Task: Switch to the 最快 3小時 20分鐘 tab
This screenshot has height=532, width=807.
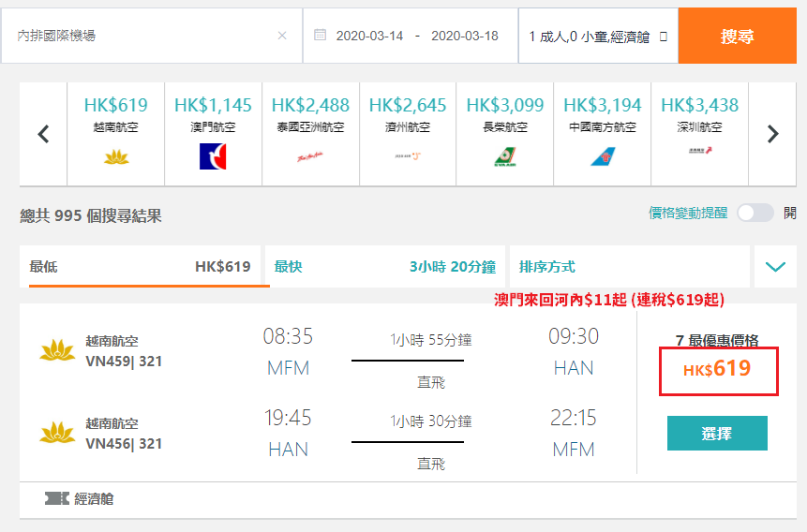Action: point(385,267)
